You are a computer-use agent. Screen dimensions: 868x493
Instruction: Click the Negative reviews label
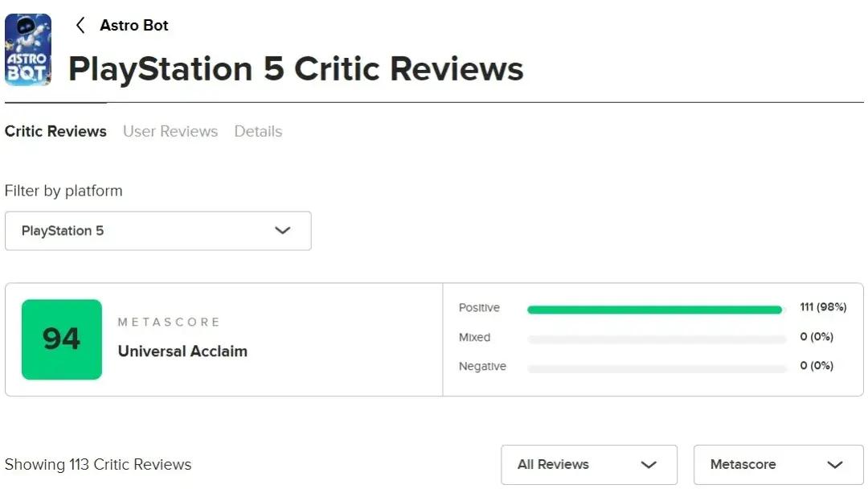(482, 367)
